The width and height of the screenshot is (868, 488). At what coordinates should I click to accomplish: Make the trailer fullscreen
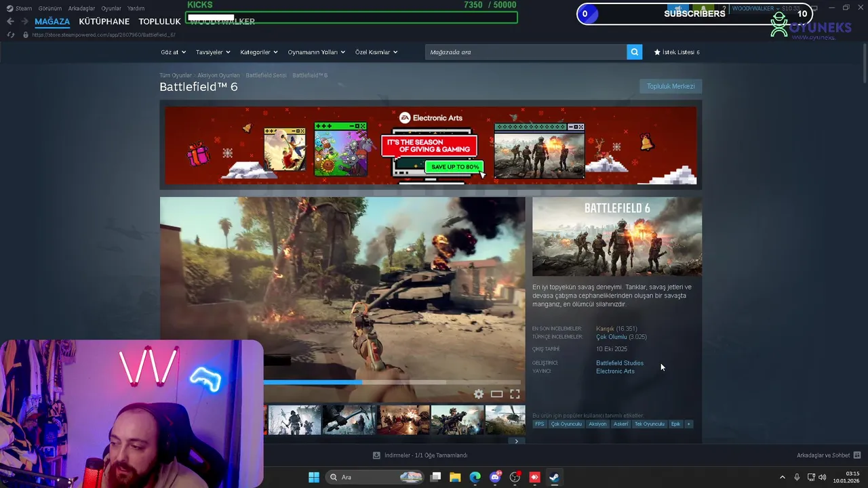[x=515, y=394]
